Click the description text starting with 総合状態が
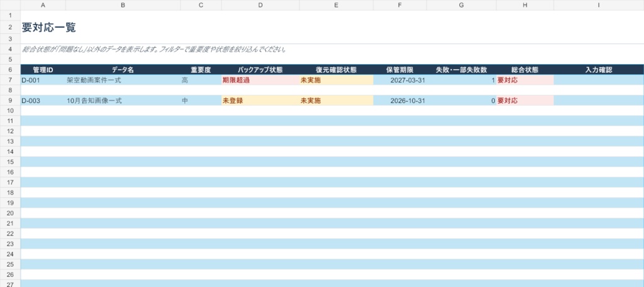The width and height of the screenshot is (644, 287). pyautogui.click(x=154, y=50)
